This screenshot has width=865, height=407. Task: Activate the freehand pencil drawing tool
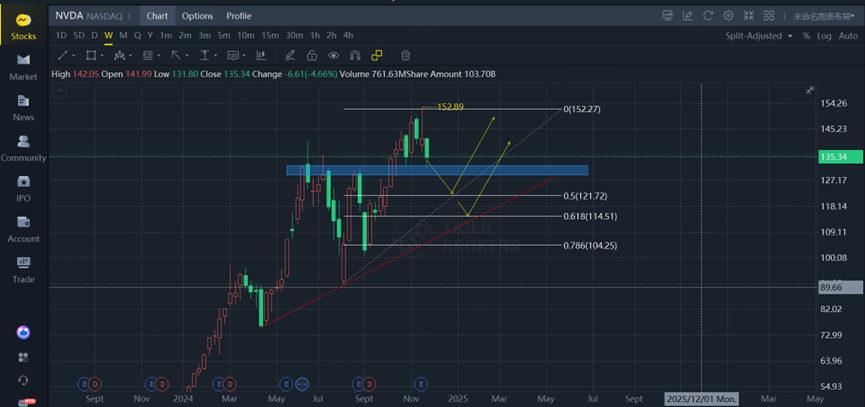290,55
